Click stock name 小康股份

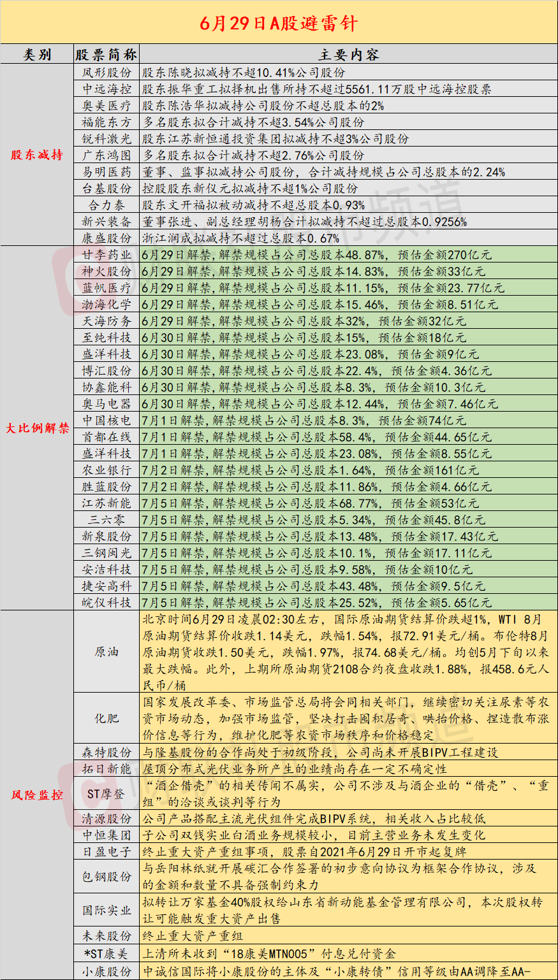[x=106, y=972]
